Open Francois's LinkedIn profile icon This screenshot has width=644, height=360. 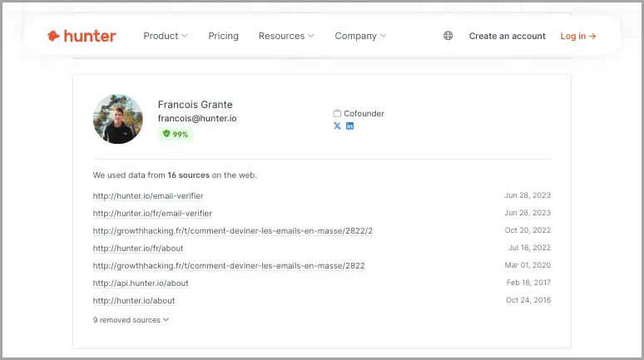(x=349, y=126)
